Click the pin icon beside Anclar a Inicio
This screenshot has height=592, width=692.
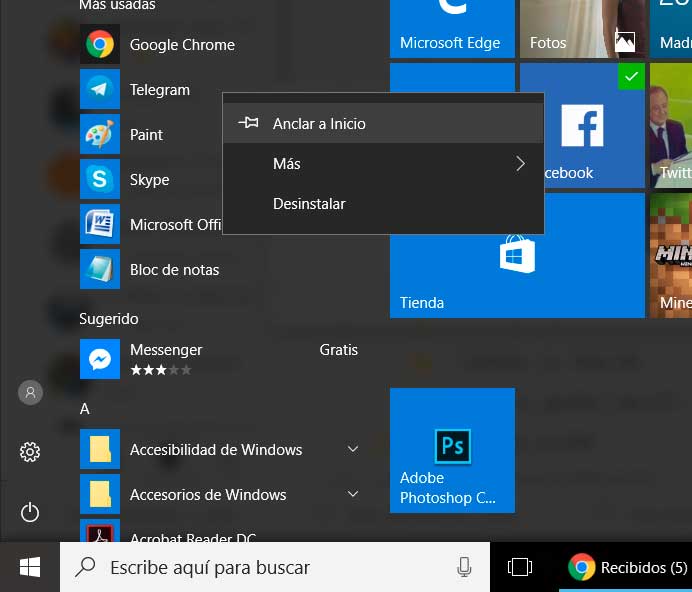[248, 122]
